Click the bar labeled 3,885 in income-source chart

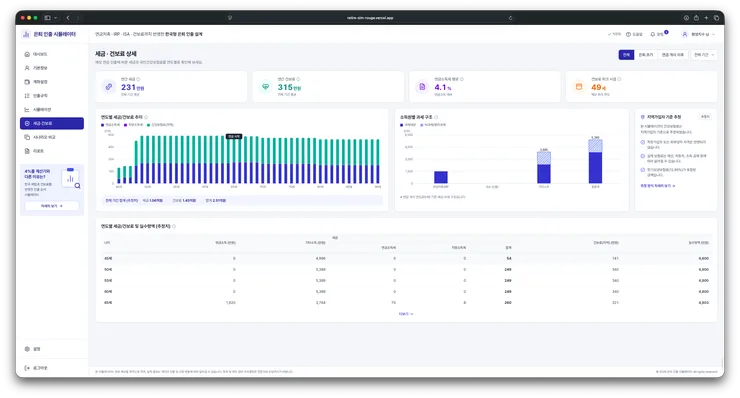(544, 167)
